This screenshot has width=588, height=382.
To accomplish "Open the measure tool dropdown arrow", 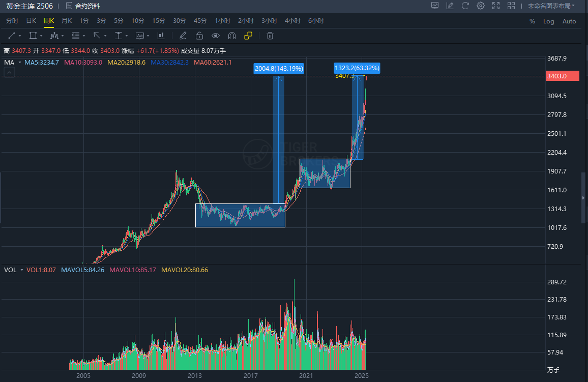I will coord(127,36).
